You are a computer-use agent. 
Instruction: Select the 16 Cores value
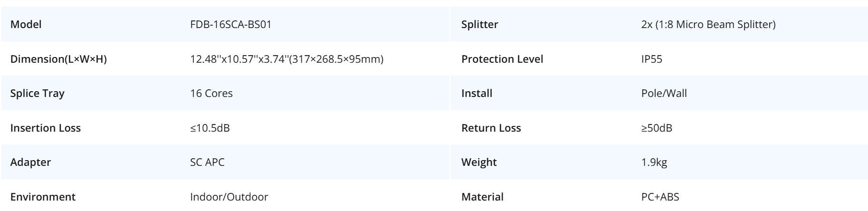(x=211, y=93)
